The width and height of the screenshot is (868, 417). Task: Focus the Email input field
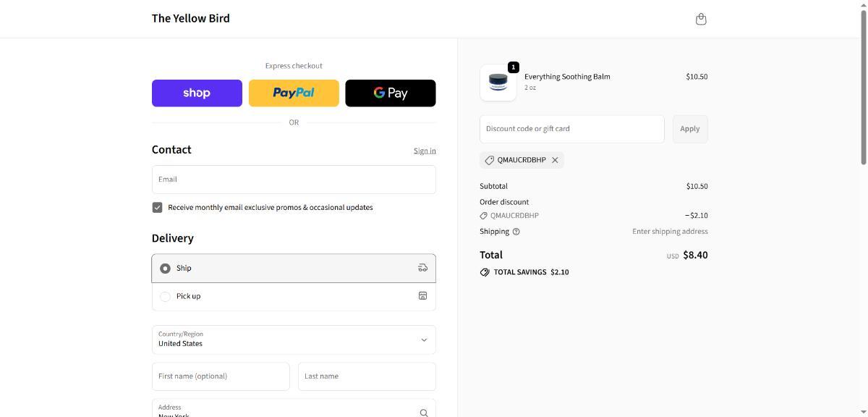(x=294, y=180)
